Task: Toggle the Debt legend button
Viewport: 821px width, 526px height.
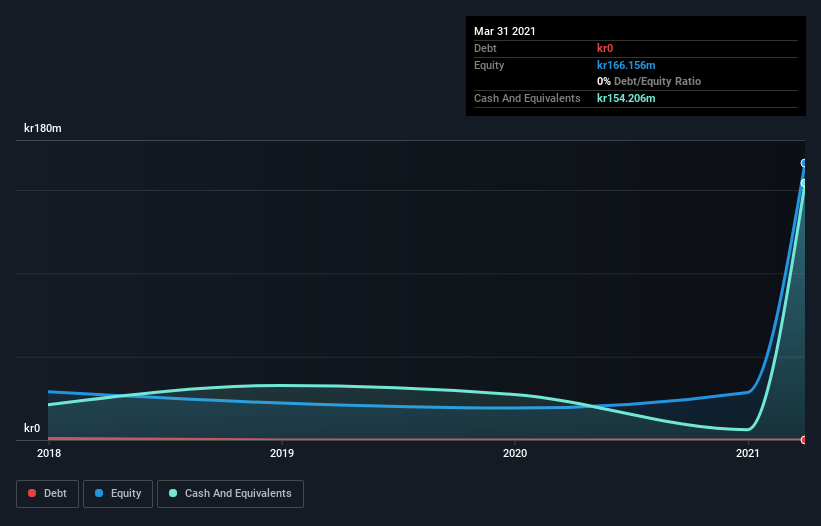Action: pos(48,494)
